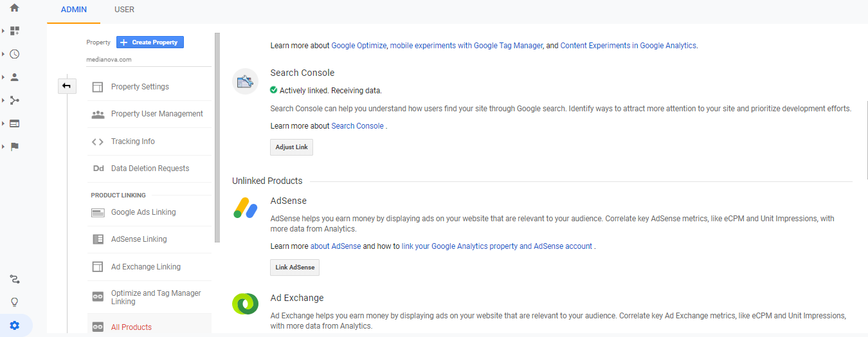The height and width of the screenshot is (337, 868).
Task: Click the AdSense Linking list icon
Action: click(98, 239)
